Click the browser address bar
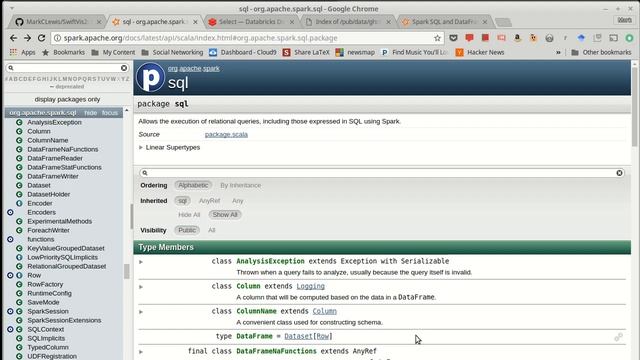 pyautogui.click(x=247, y=38)
